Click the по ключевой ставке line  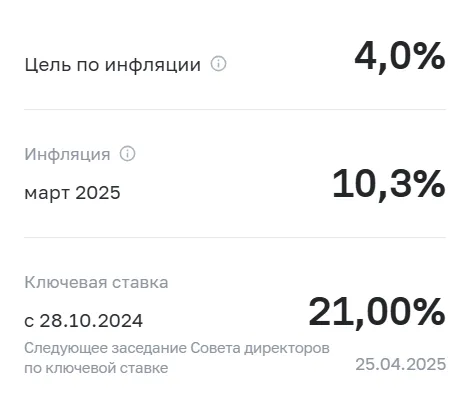96,368
